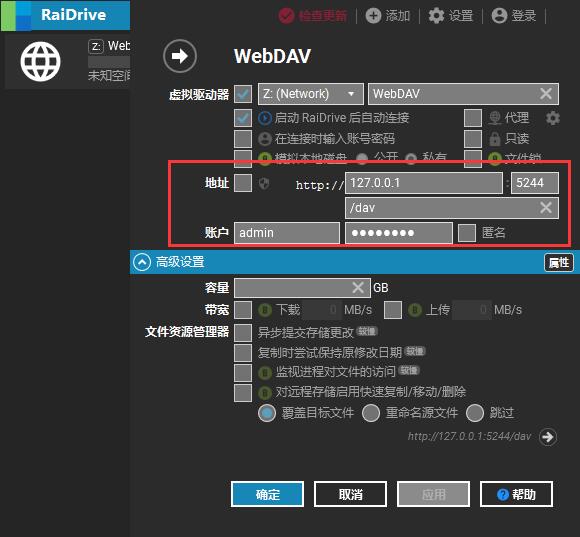Open URL via arrow next to http://127.0.0.1:5244/dav
The height and width of the screenshot is (537, 580).
[548, 437]
